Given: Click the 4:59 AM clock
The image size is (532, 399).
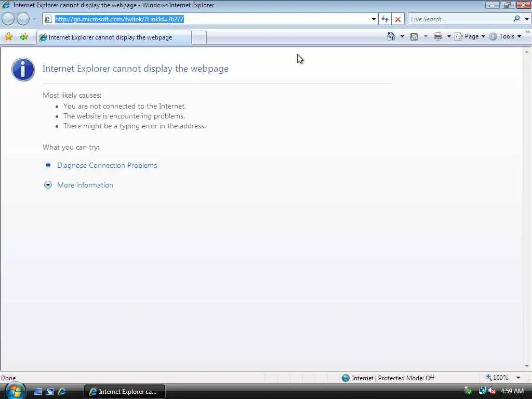Looking at the screenshot, I should coord(512,391).
